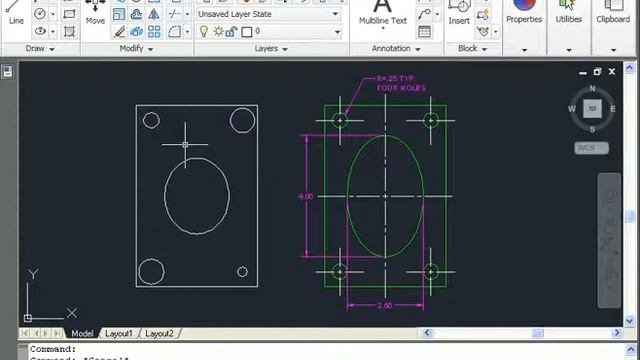Switch to the Layout2 tab
The image size is (640, 360).
159,333
